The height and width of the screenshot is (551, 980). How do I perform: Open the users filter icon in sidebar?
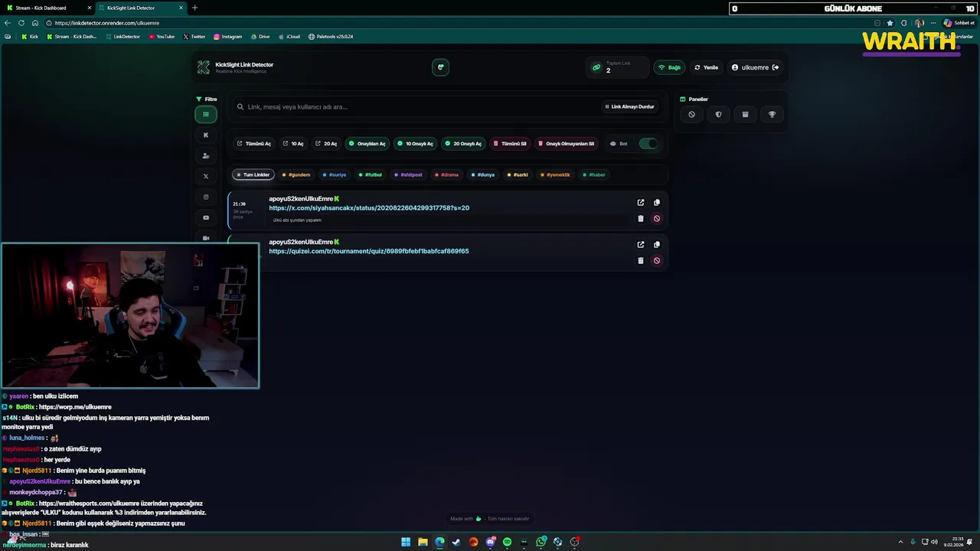205,155
